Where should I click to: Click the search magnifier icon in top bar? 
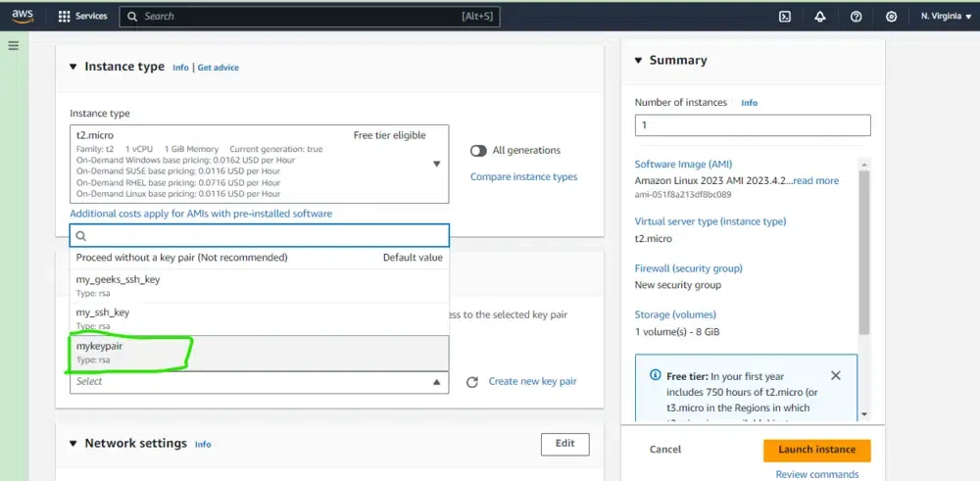click(x=132, y=17)
